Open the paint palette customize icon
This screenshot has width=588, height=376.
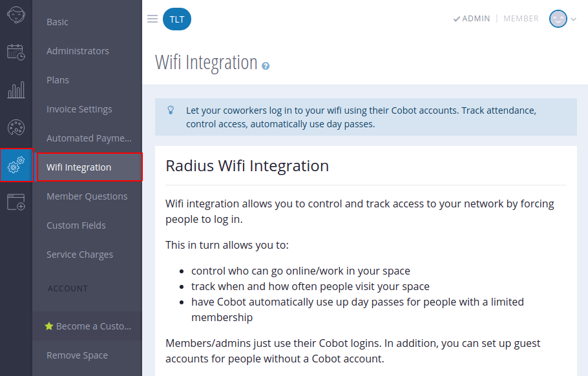16,127
